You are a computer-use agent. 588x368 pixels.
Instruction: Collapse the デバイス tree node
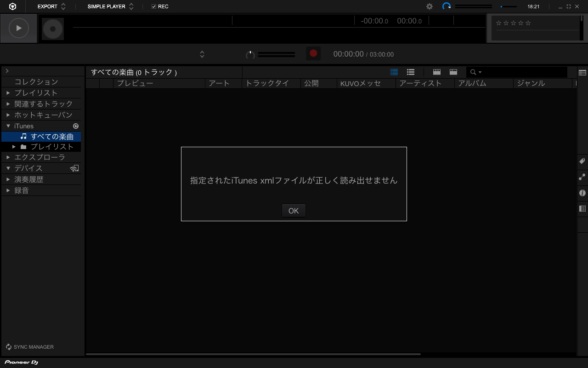tap(8, 168)
